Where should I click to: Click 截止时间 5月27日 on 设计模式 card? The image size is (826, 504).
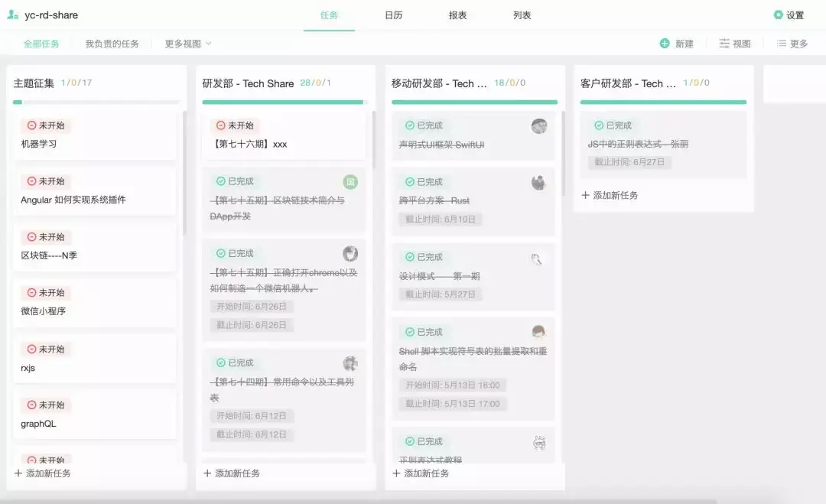point(441,294)
